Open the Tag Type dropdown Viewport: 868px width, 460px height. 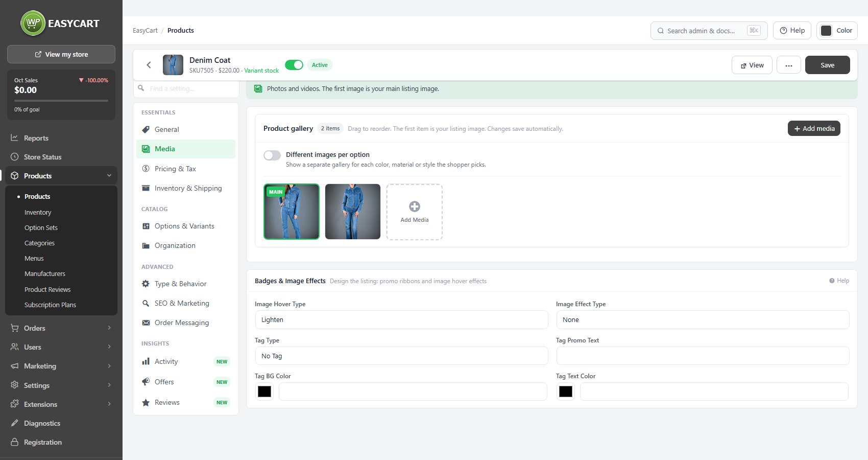pyautogui.click(x=401, y=356)
